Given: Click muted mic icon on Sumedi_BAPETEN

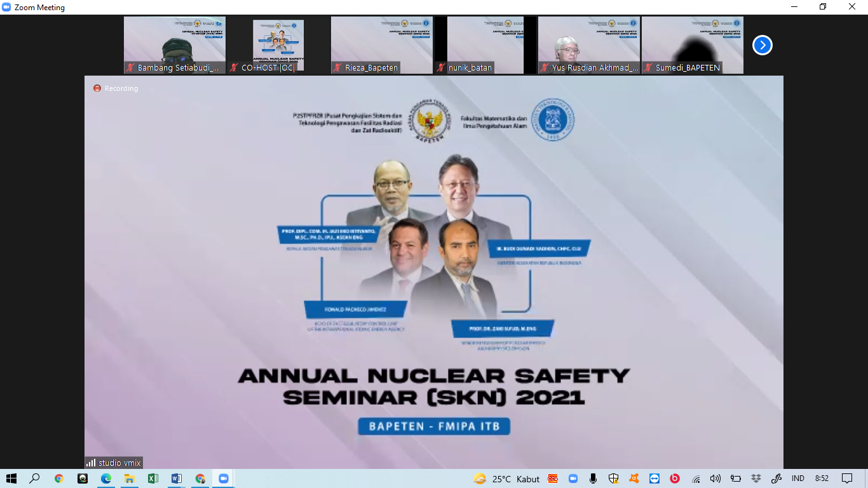Looking at the screenshot, I should (649, 67).
